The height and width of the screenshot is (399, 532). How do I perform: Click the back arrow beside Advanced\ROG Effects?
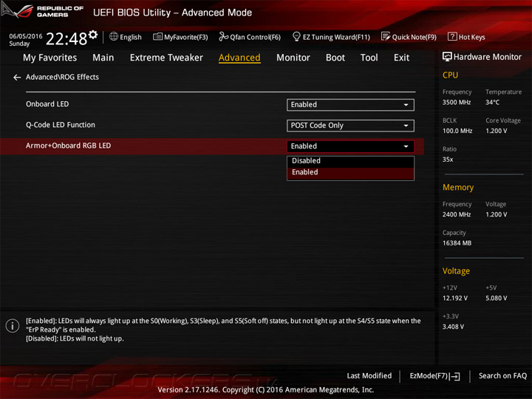17,78
